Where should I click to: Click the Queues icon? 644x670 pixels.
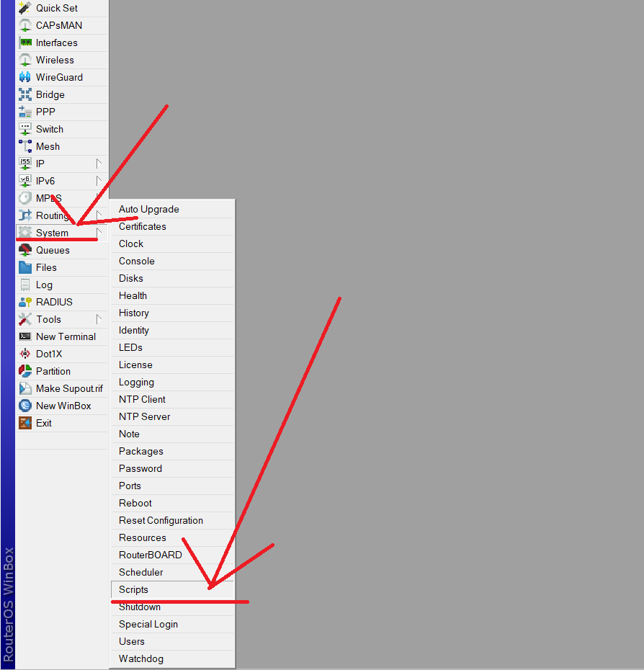(x=25, y=251)
